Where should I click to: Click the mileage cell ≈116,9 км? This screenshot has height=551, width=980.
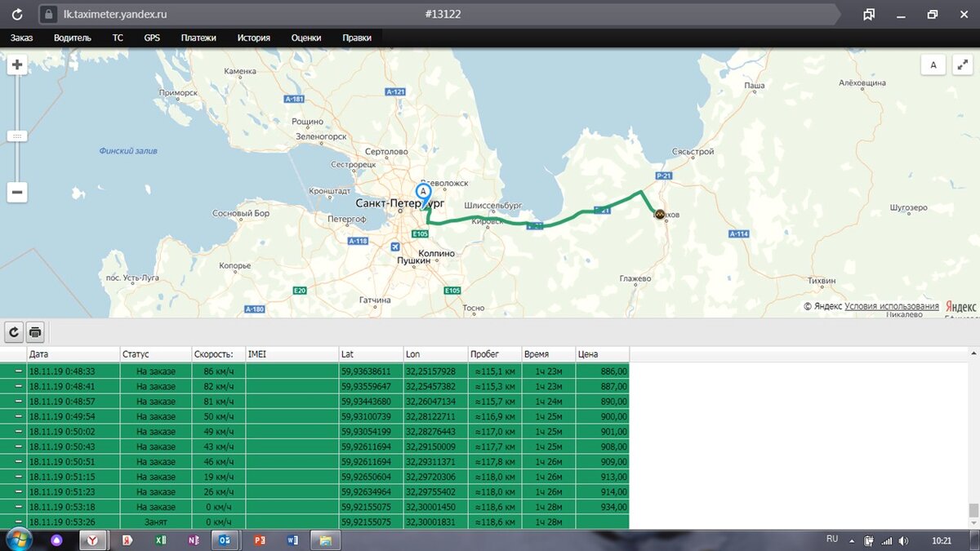click(495, 416)
